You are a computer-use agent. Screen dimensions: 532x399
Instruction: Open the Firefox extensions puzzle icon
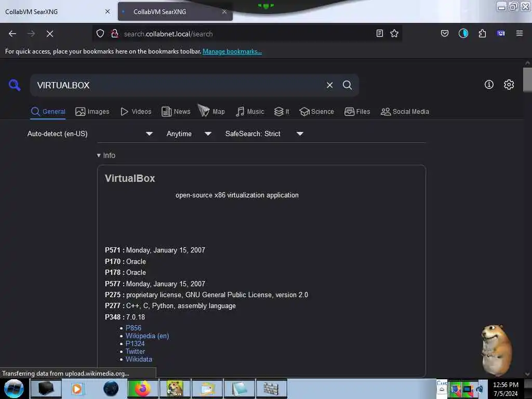coord(482,33)
